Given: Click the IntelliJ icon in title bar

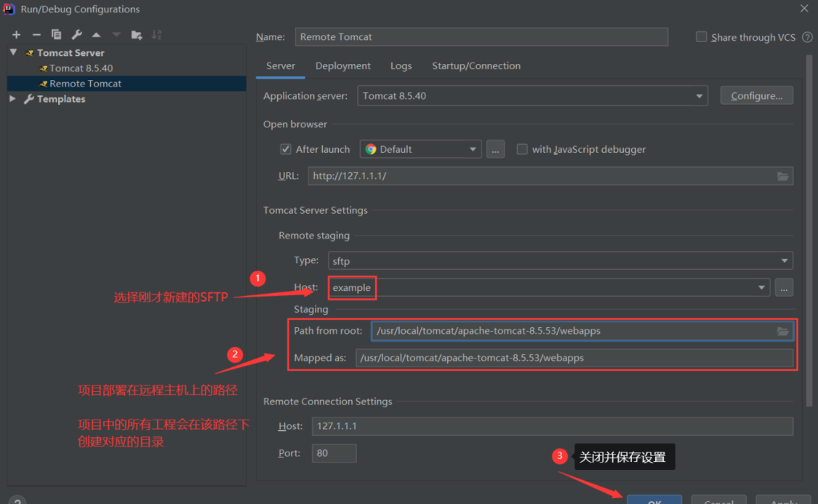Looking at the screenshot, I should tap(9, 9).
